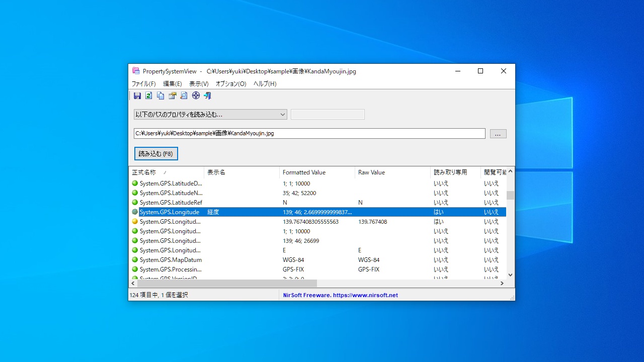Click the Exit door toolbar icon
The image size is (644, 362).
(207, 96)
